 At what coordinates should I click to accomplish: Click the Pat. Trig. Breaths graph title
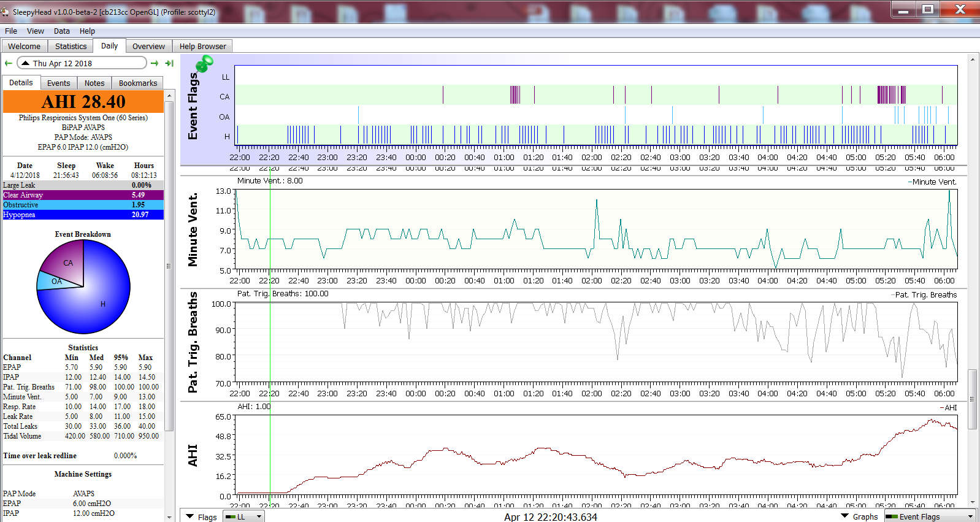193,342
